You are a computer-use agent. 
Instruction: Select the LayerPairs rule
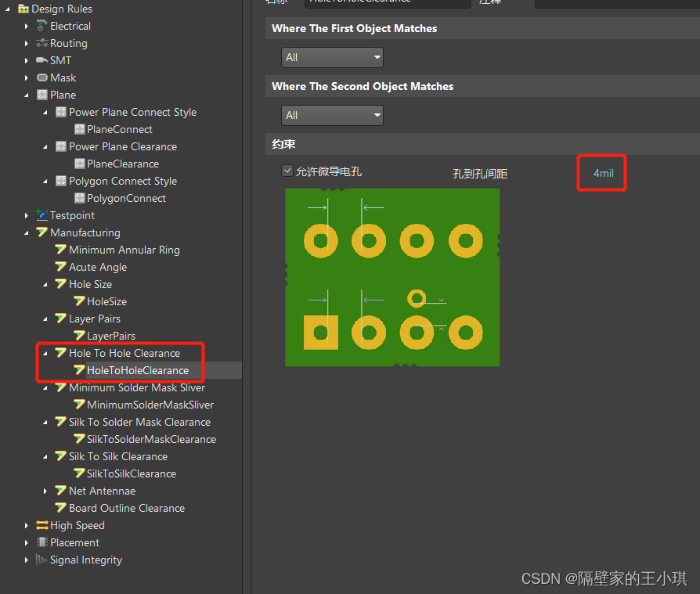coord(111,336)
